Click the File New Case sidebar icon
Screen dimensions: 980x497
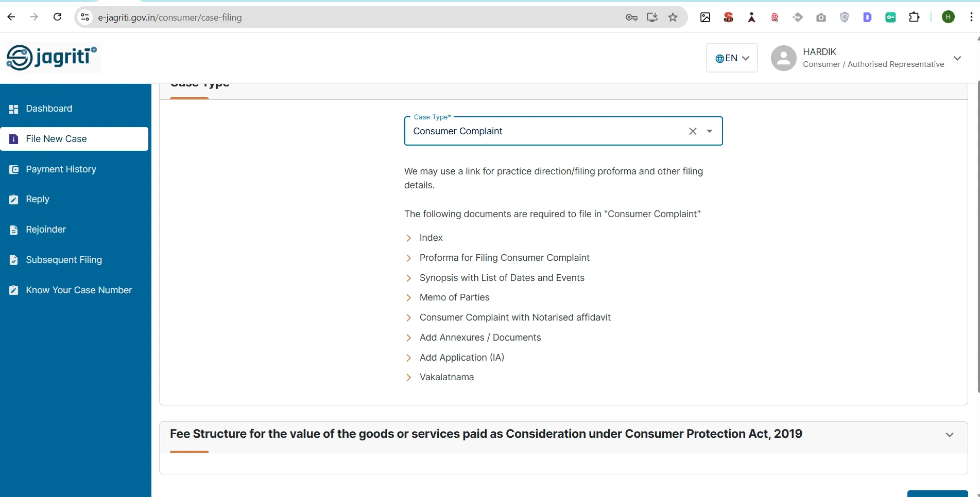click(x=13, y=139)
